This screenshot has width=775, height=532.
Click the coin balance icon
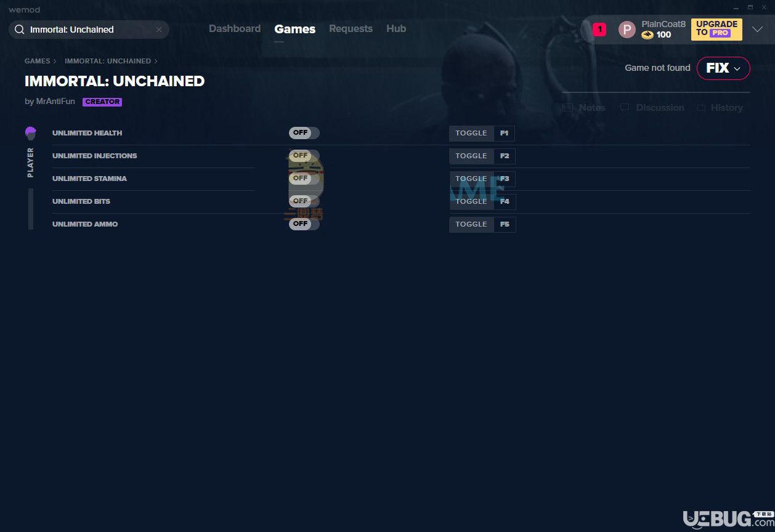coord(647,35)
